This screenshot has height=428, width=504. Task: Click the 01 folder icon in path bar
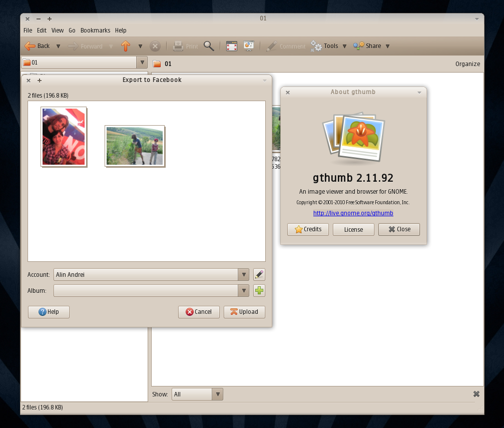coord(157,64)
